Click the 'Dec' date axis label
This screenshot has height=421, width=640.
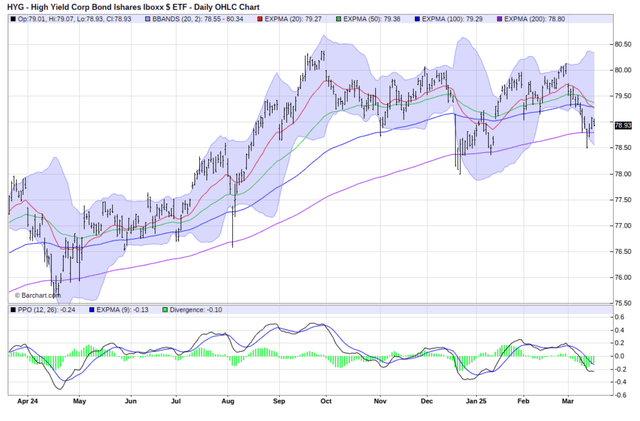427,401
